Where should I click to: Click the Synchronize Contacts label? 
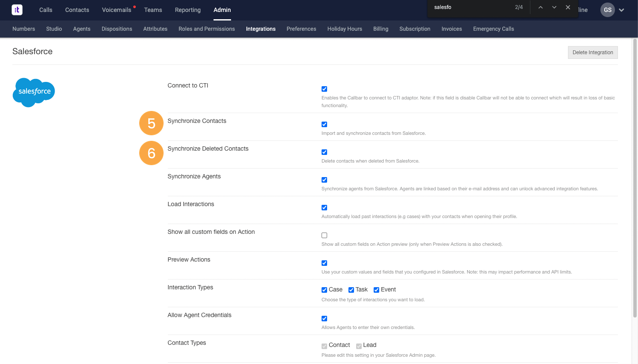pos(197,121)
